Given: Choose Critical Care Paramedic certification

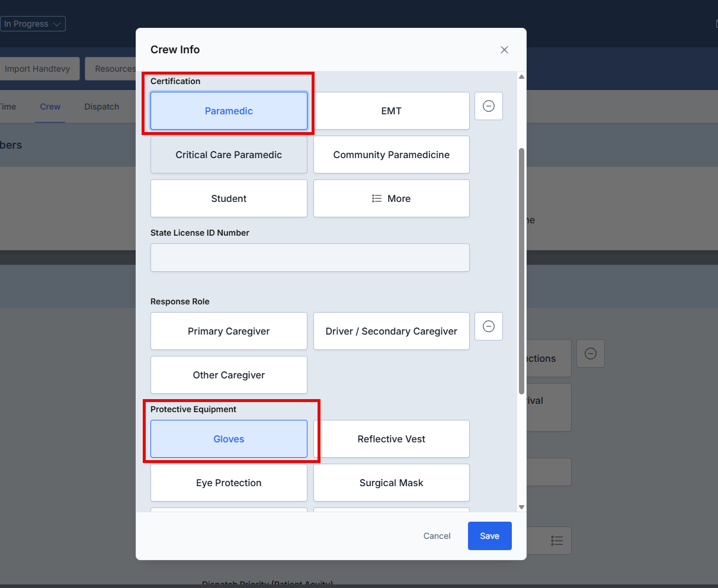Looking at the screenshot, I should click(229, 155).
